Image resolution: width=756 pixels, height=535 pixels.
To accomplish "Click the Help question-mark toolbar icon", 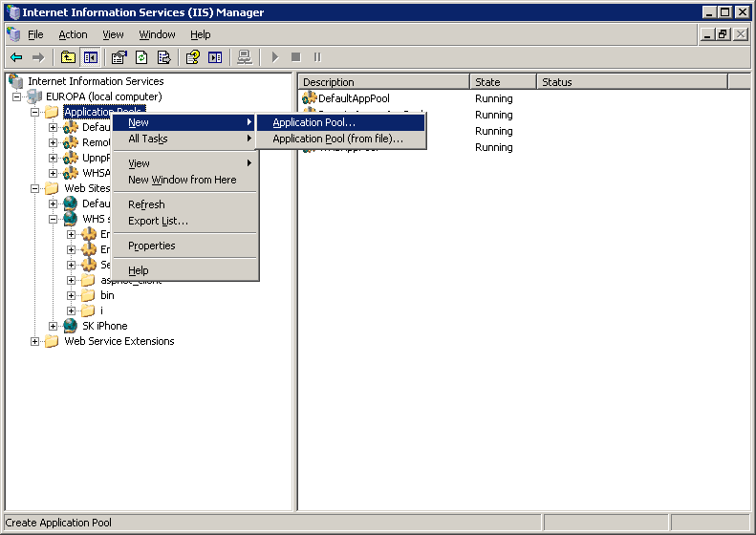I will pos(193,58).
